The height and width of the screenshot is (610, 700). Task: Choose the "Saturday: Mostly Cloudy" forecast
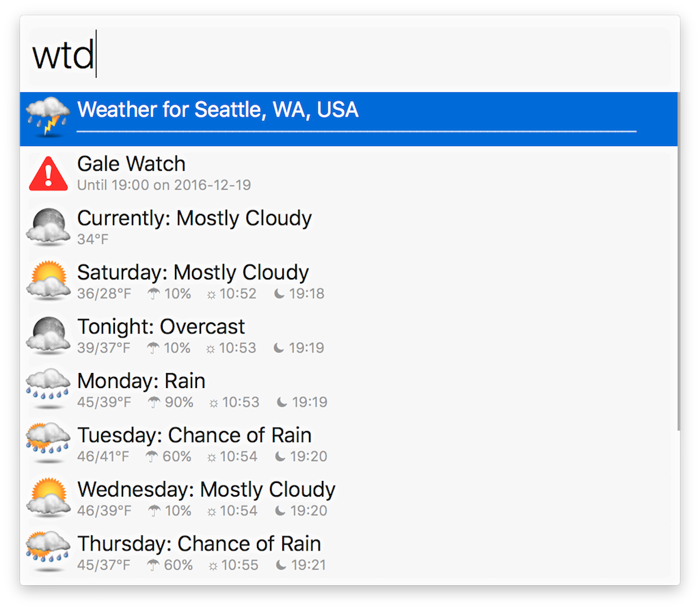pos(193,273)
